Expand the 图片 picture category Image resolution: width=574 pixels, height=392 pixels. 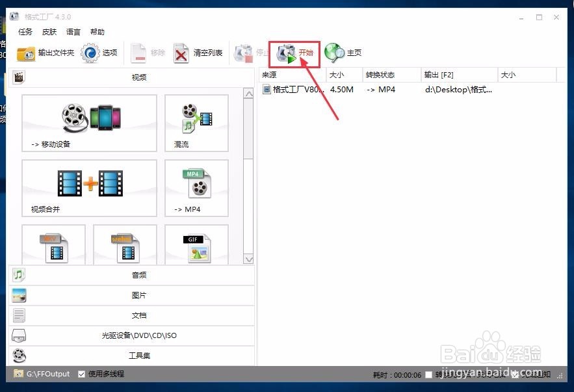pos(132,295)
